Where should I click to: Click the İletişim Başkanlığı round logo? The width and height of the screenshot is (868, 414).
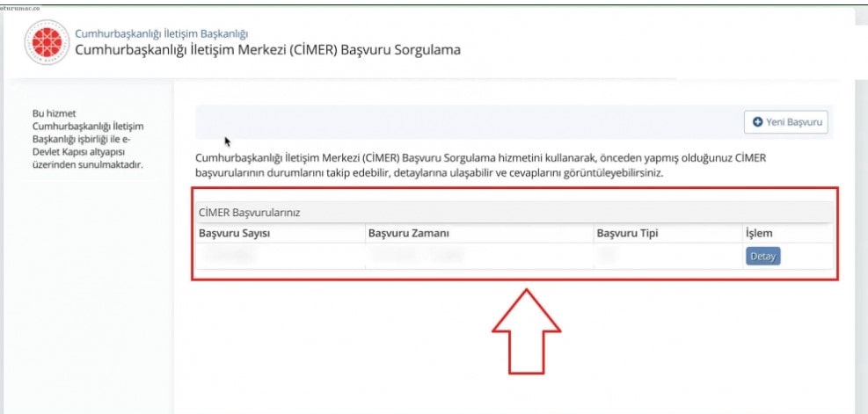click(47, 42)
